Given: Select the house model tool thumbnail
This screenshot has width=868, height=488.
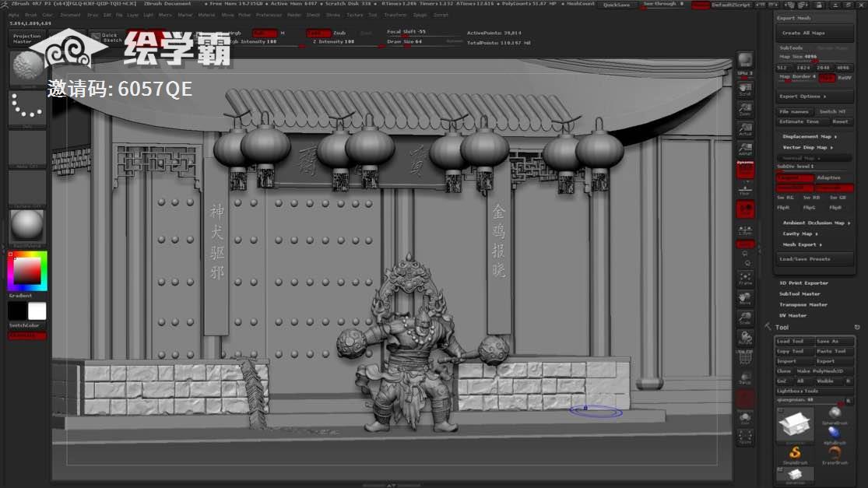Looking at the screenshot, I should [795, 424].
